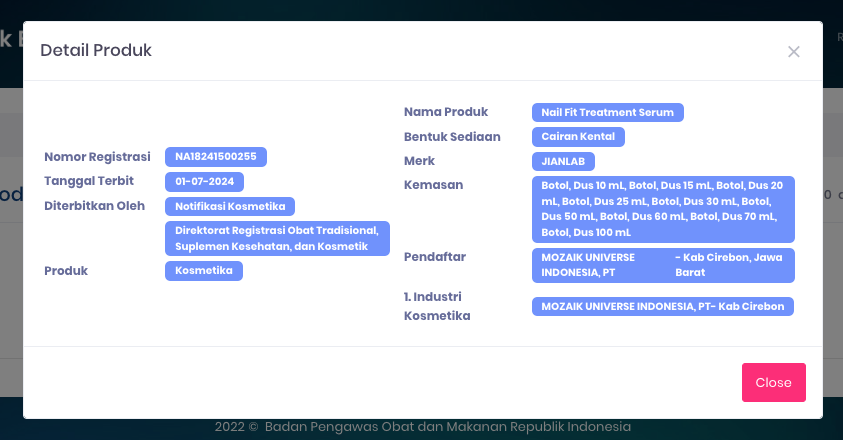Click the Notifikasi Kosmetika badge
The width and height of the screenshot is (843, 440).
[230, 207]
